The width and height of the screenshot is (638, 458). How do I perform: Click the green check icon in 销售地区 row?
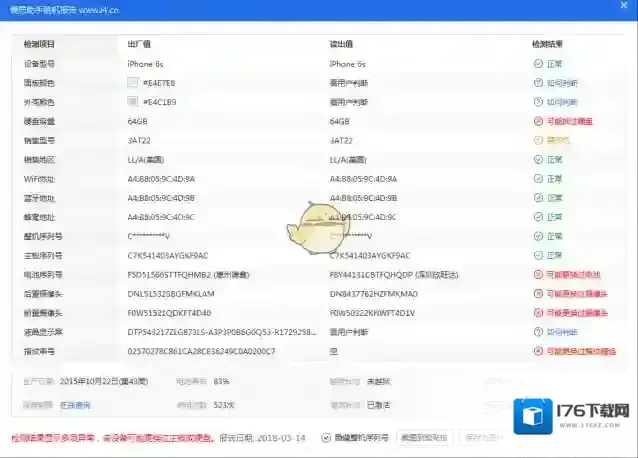coord(538,159)
